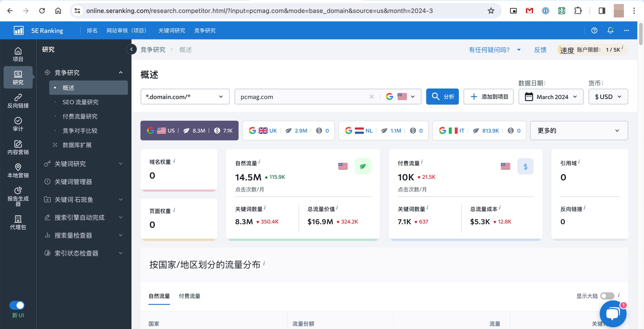Switch to the 付费流量 tab

(190, 296)
